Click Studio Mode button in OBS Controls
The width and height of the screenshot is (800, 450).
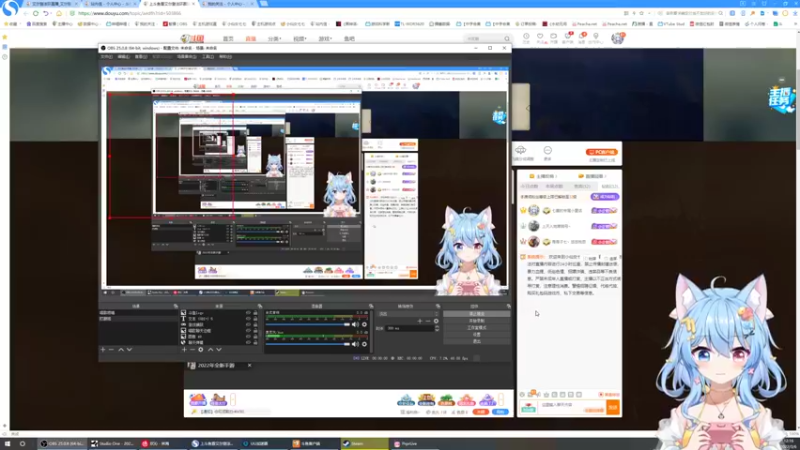tap(477, 328)
